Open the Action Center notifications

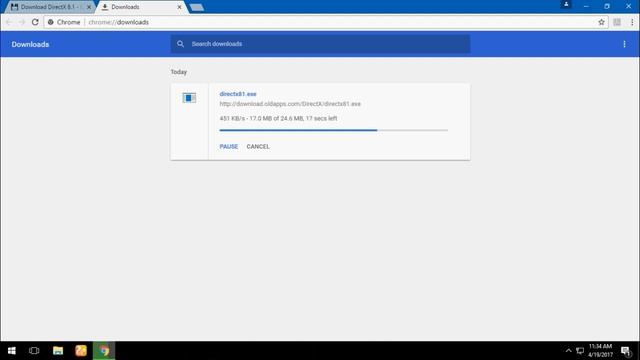(x=626, y=351)
